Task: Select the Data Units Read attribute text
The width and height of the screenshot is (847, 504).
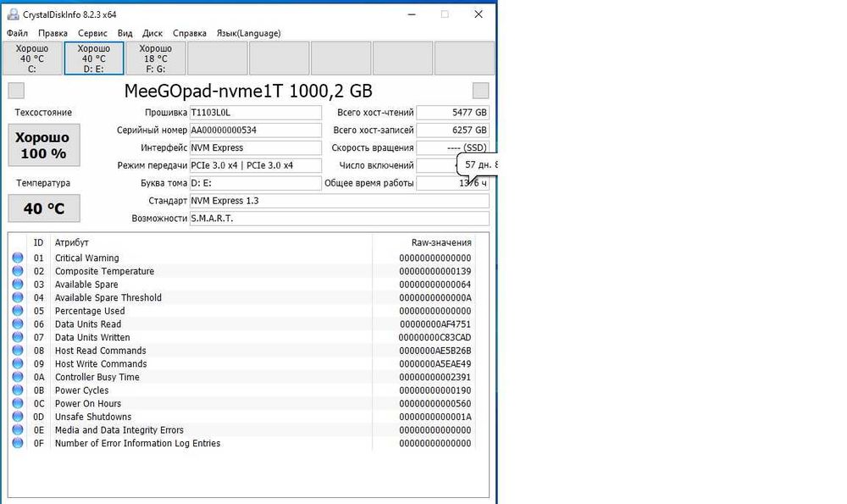Action: (88, 324)
